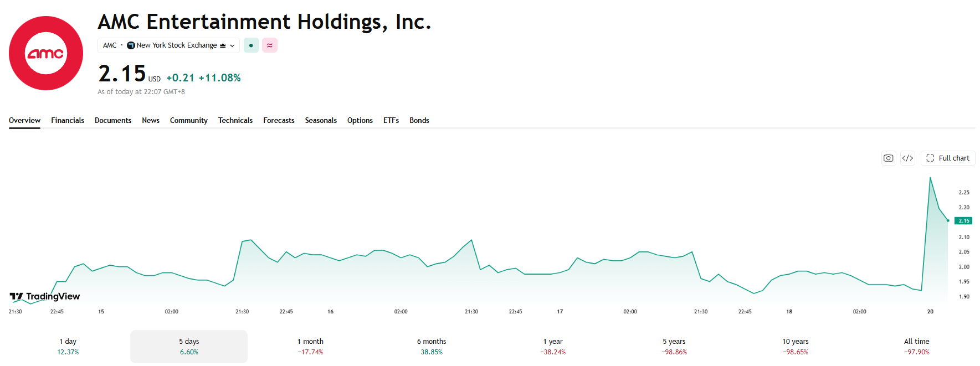
Task: Click the TradingView logo on chart
Action: [45, 296]
